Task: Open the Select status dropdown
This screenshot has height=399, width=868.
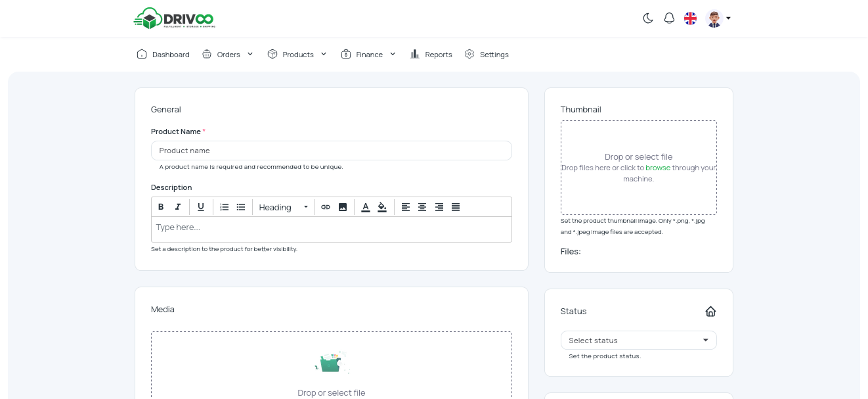Action: (639, 340)
